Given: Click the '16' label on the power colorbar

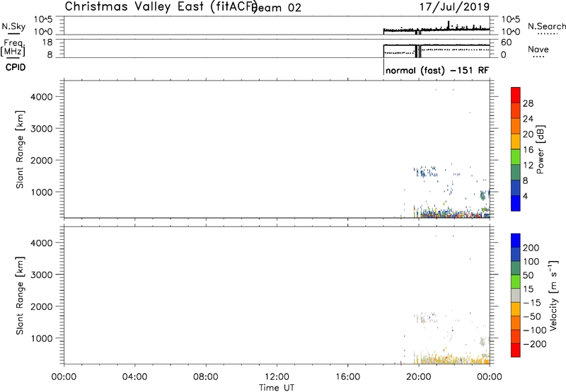Looking at the screenshot, I should pos(528,150).
